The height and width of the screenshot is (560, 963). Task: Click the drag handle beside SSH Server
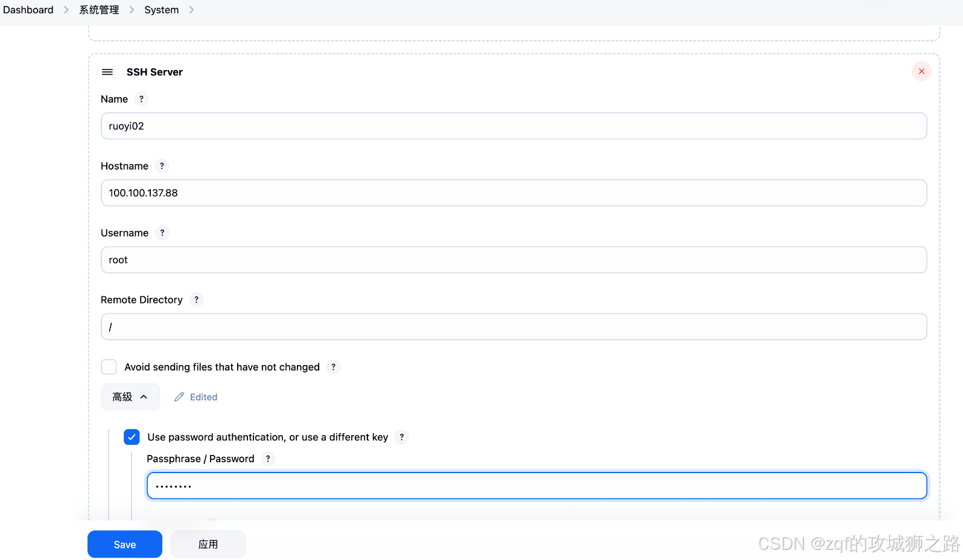click(x=107, y=72)
